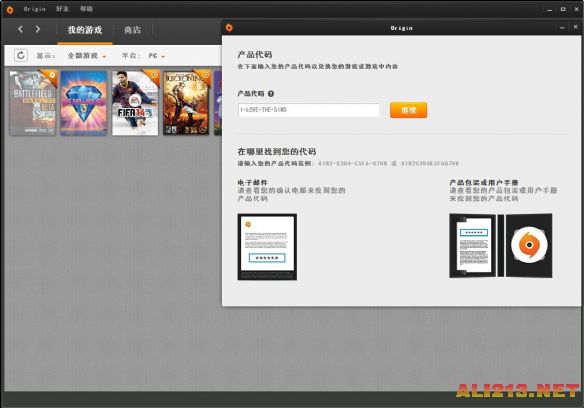Maximize the main Origin window

click(563, 9)
